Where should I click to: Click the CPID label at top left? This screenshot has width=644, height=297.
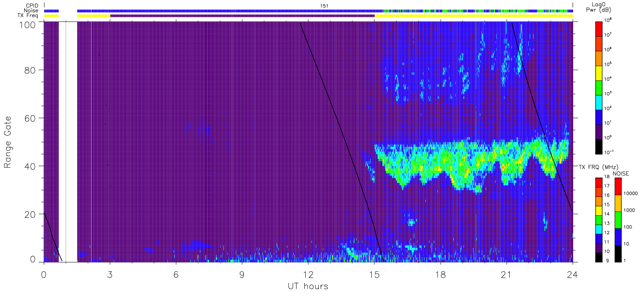click(x=31, y=6)
